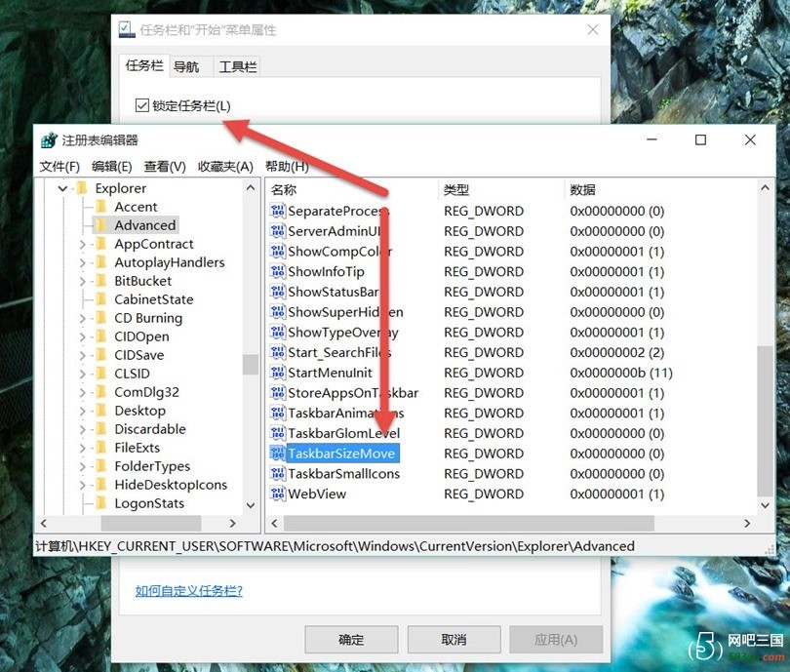The image size is (790, 672).
Task: Select the CIDSave tree item
Action: pyautogui.click(x=139, y=355)
